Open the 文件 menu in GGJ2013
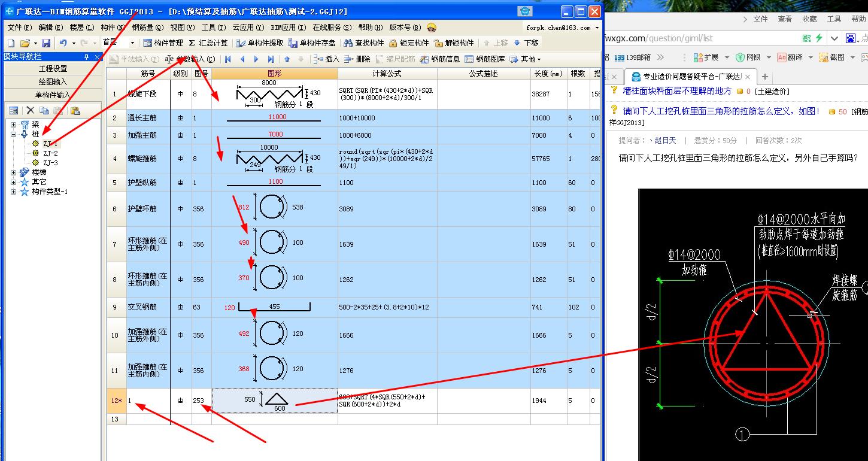Viewport: 868px width, 461px height. pos(19,28)
